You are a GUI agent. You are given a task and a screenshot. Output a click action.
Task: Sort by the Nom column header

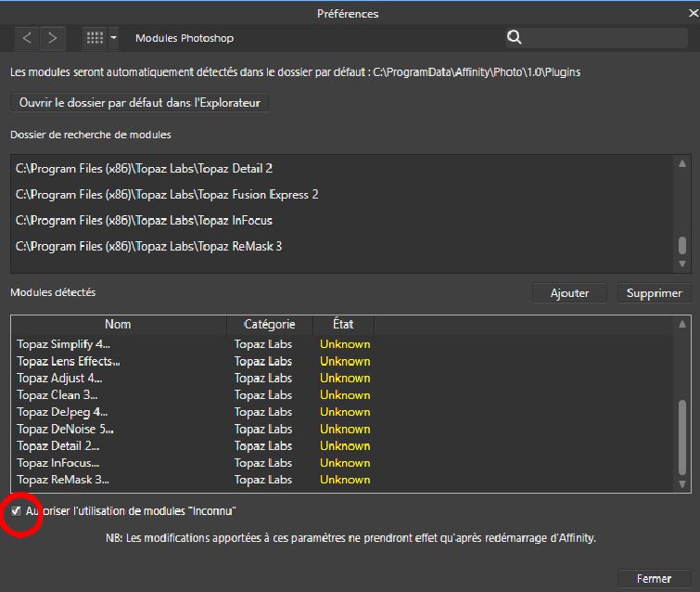(x=119, y=325)
